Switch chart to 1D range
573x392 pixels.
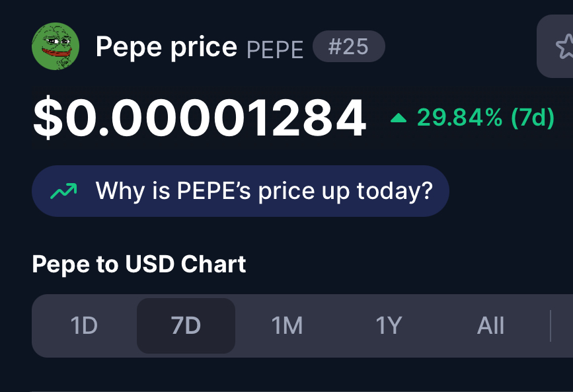(x=84, y=325)
